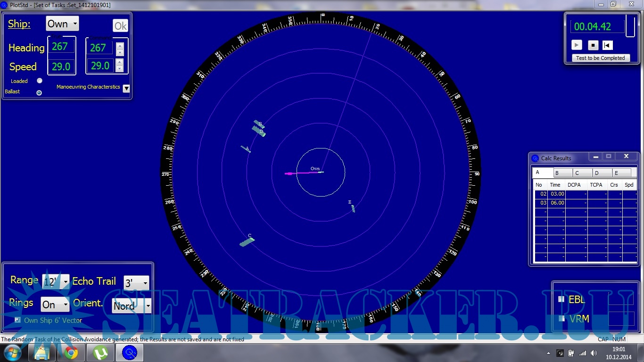Click the Test to be Completed button
644x362 pixels.
pyautogui.click(x=600, y=58)
